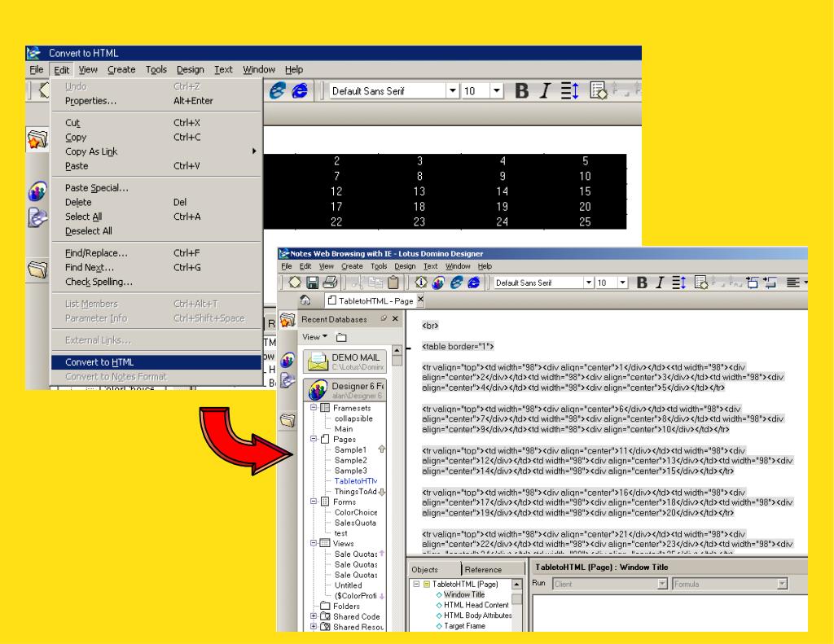The image size is (834, 644).
Task: Open DEMO MAIL database button
Action: [345, 361]
